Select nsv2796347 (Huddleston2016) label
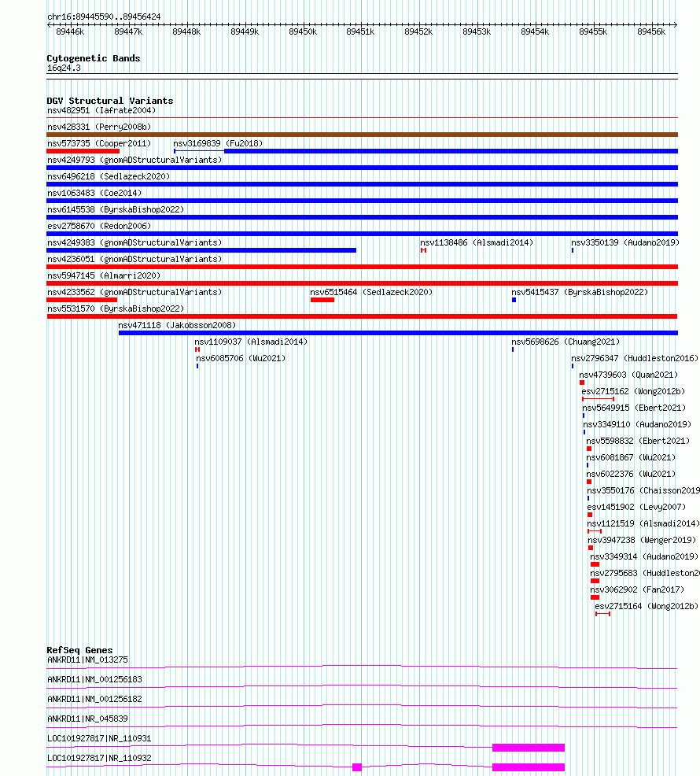Image resolution: width=700 pixels, height=776 pixels. pos(635,358)
